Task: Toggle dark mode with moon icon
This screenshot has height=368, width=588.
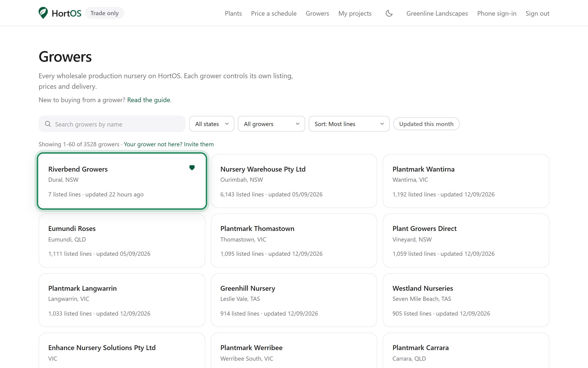Action: 389,13
